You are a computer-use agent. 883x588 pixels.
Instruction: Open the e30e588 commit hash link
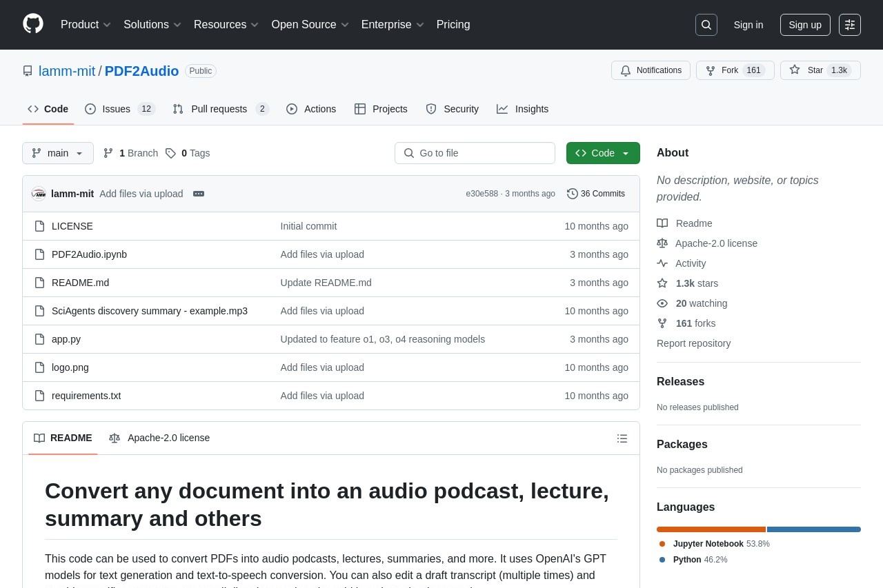coord(482,194)
